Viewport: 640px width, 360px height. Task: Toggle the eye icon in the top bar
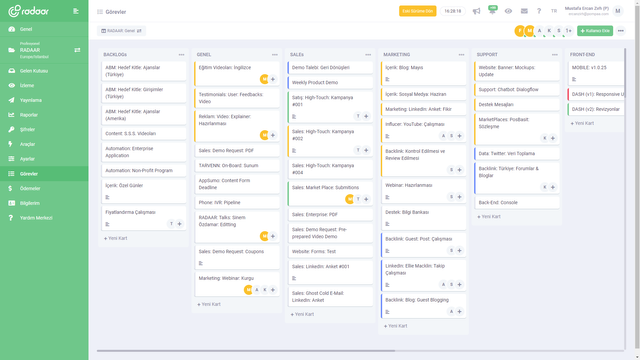point(508,11)
